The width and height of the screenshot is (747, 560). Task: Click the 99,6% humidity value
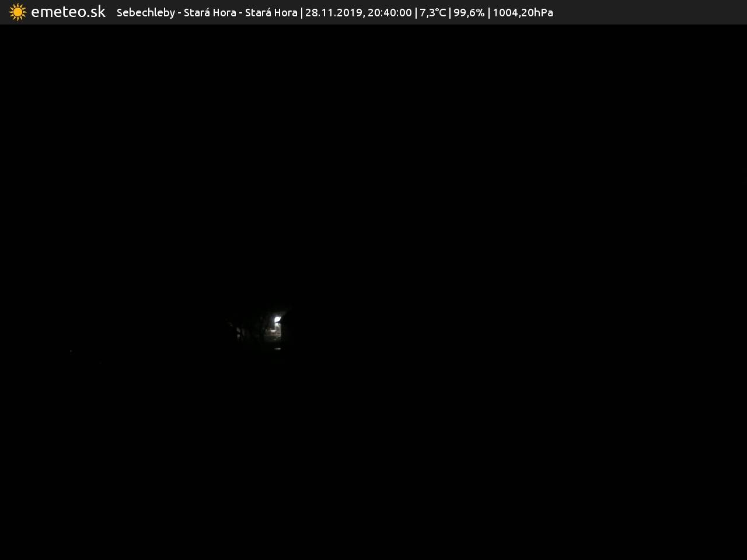tap(469, 13)
